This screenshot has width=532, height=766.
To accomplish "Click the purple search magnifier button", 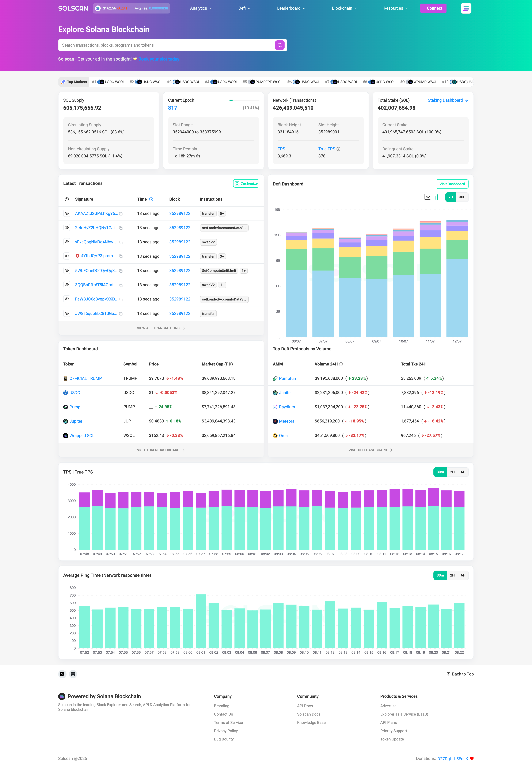I will (279, 45).
